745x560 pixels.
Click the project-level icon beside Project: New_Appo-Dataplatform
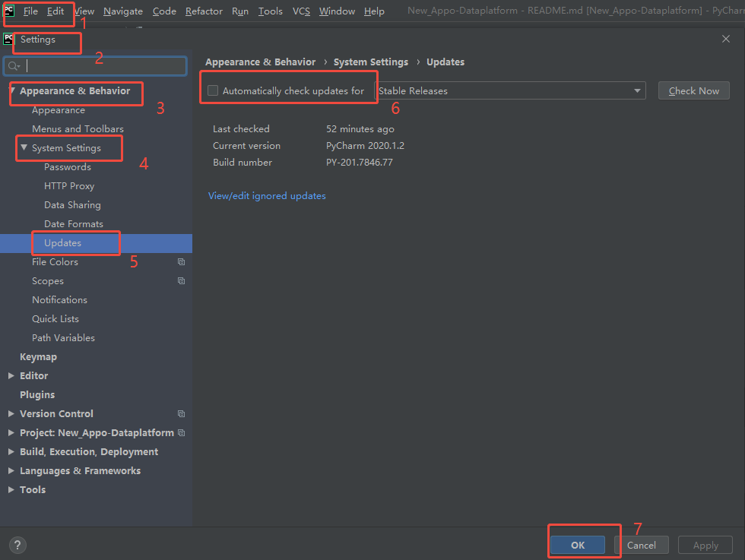181,432
